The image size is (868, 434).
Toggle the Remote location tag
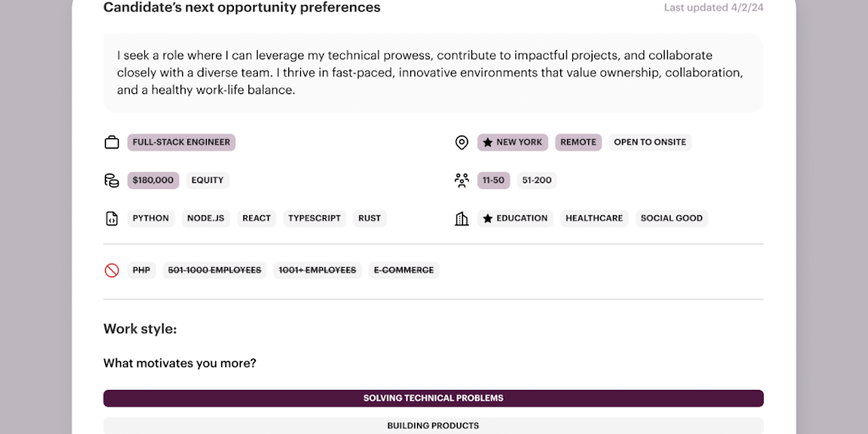[578, 142]
